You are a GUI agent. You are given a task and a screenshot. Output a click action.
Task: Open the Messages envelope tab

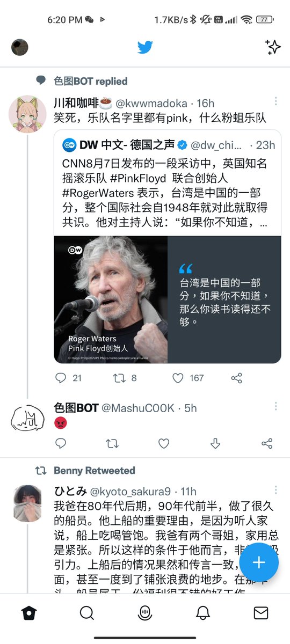pyautogui.click(x=261, y=613)
